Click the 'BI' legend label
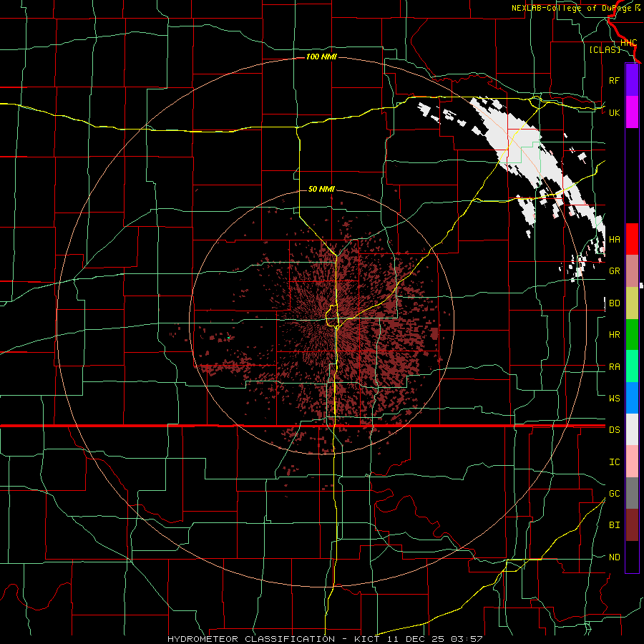This screenshot has width=644, height=644. [615, 525]
